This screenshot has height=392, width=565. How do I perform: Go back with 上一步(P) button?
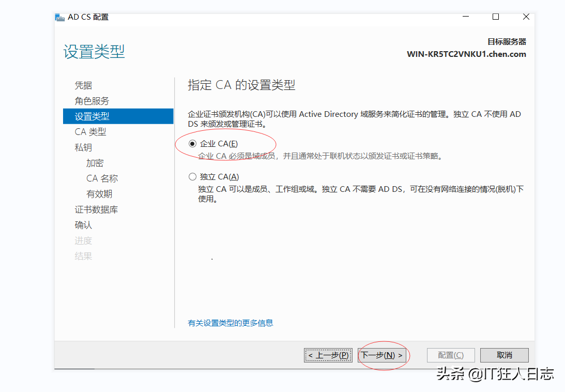point(328,355)
